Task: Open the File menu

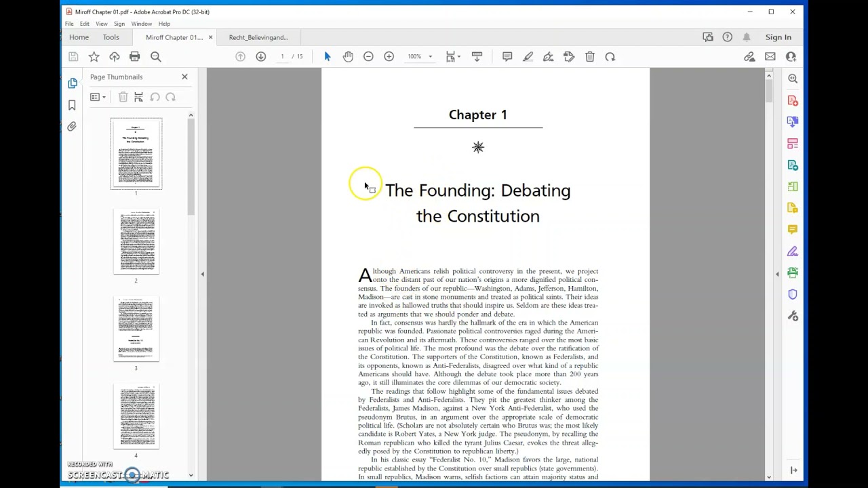Action: pyautogui.click(x=69, y=24)
